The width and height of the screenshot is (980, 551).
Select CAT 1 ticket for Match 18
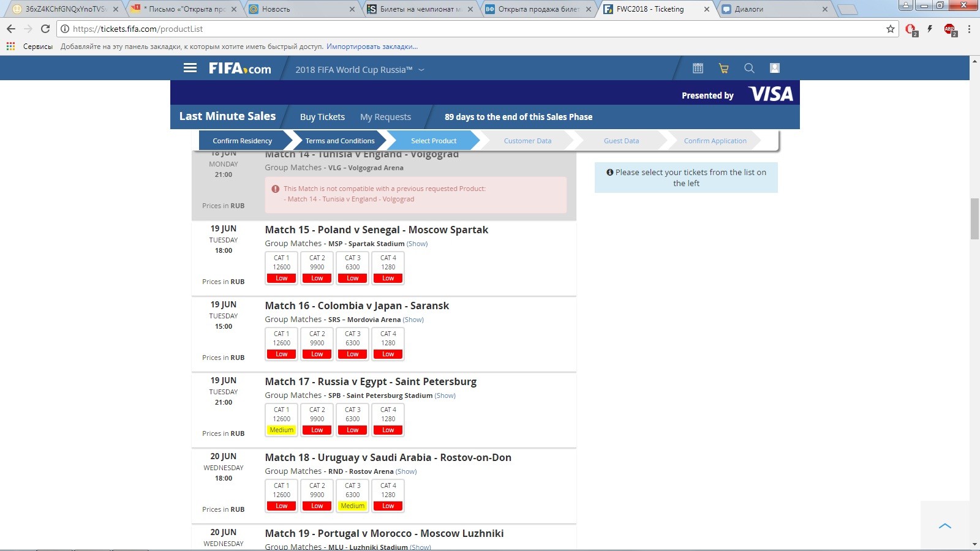click(x=282, y=496)
